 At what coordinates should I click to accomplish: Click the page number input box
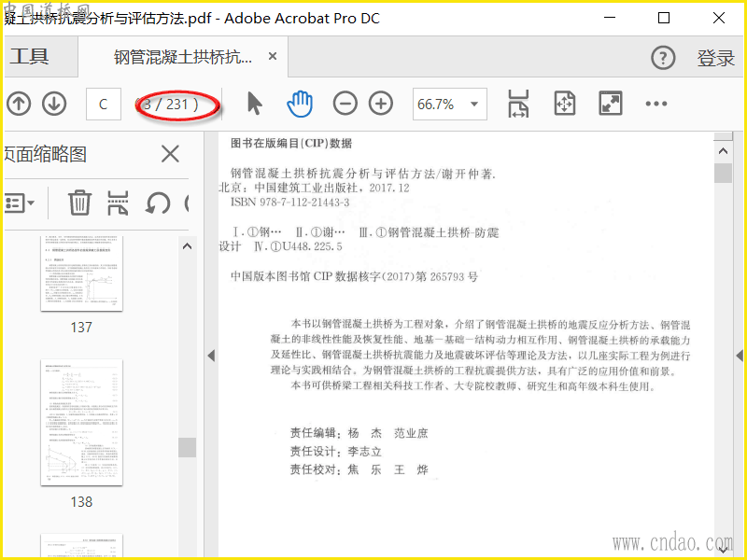(x=104, y=104)
